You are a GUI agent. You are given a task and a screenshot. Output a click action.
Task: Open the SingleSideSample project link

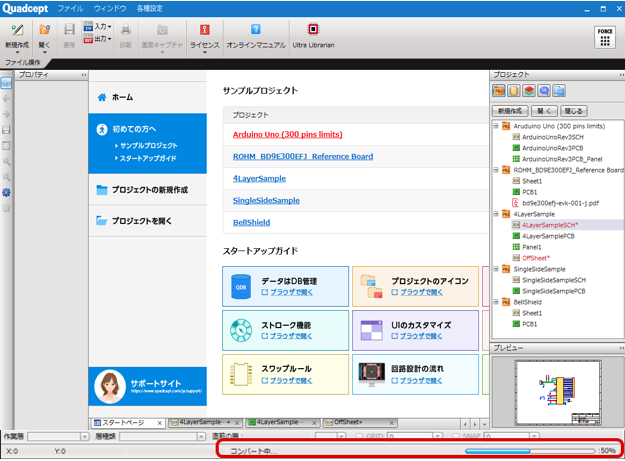(x=266, y=200)
